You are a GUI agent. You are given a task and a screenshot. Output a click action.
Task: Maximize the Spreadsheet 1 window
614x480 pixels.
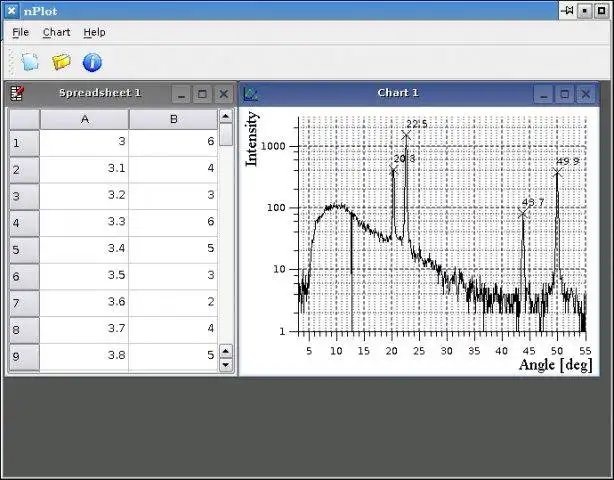coord(202,94)
